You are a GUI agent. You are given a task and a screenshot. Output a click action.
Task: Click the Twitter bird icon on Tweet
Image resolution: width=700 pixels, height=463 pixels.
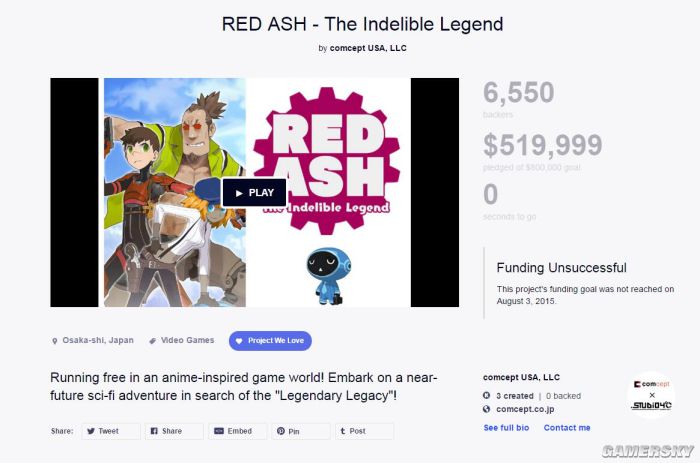click(91, 431)
